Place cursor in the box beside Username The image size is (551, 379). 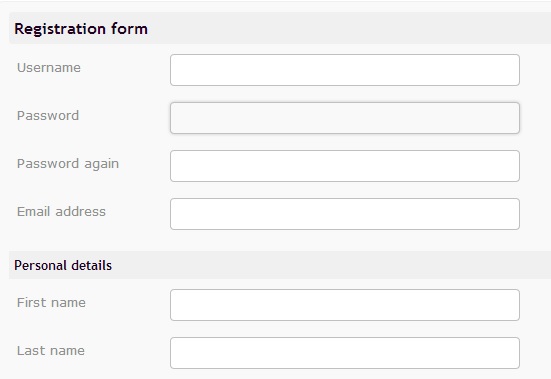345,70
